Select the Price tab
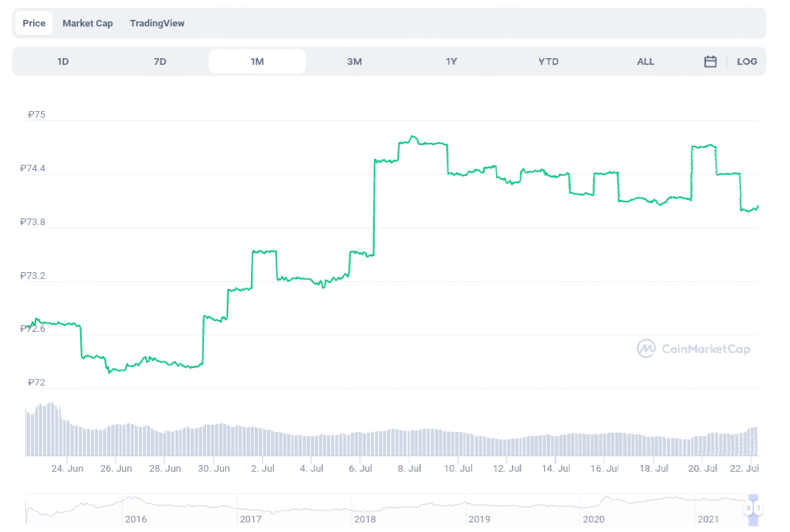The width and height of the screenshot is (790, 532). coord(33,23)
